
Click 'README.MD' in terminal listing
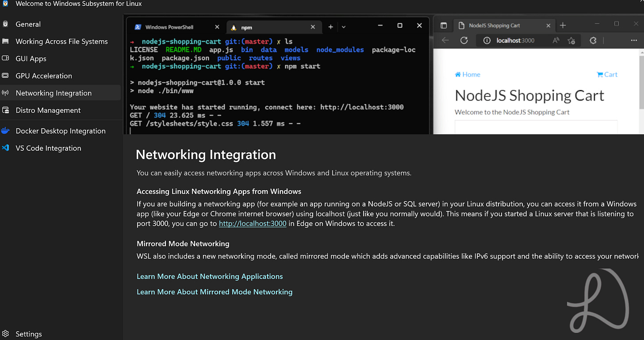coord(184,50)
